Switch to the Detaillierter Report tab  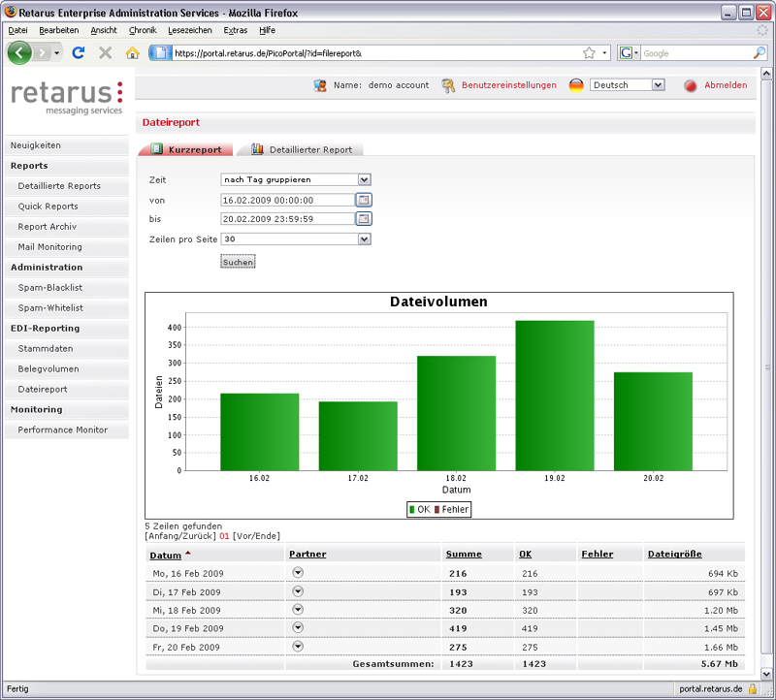(x=309, y=149)
